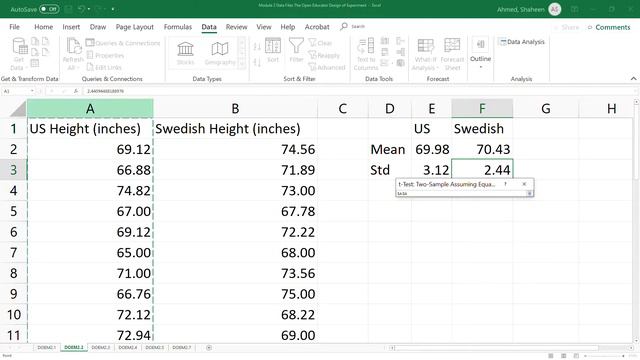The image size is (640, 360).
Task: Click Reapply filter command
Action: click(x=324, y=55)
